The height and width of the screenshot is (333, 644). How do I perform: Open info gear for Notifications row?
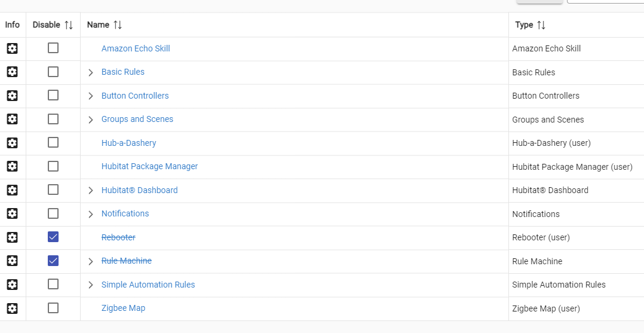12,213
